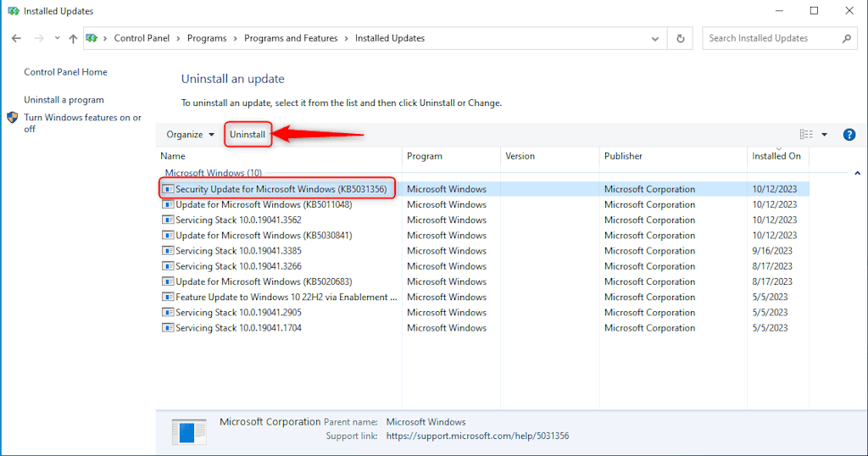
Task: Click icon beside Servicing Stack 10.0.19041.1704
Action: 168,328
